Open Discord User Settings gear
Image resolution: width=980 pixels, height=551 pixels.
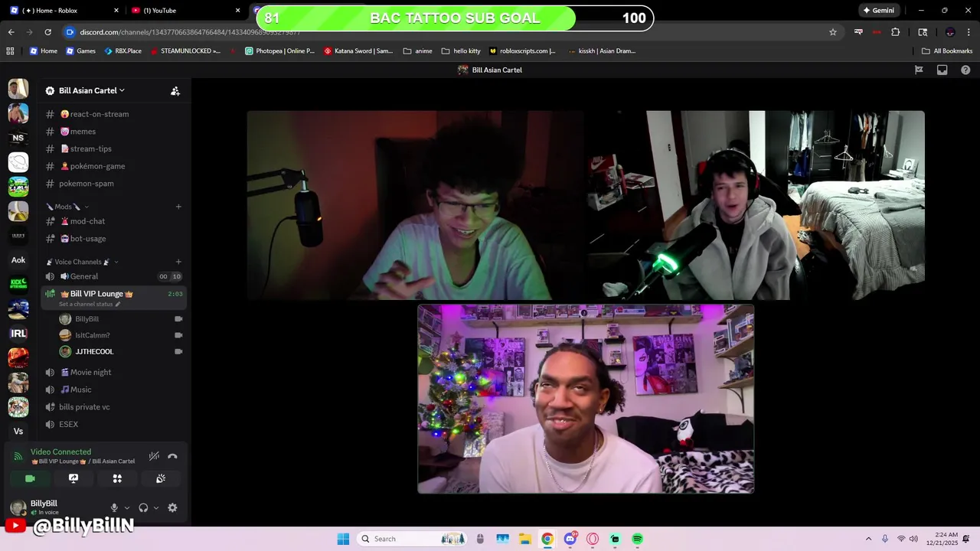pyautogui.click(x=172, y=507)
